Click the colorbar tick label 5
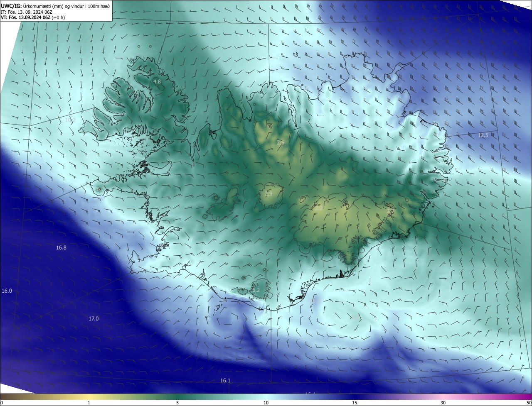The image size is (532, 406). click(177, 403)
